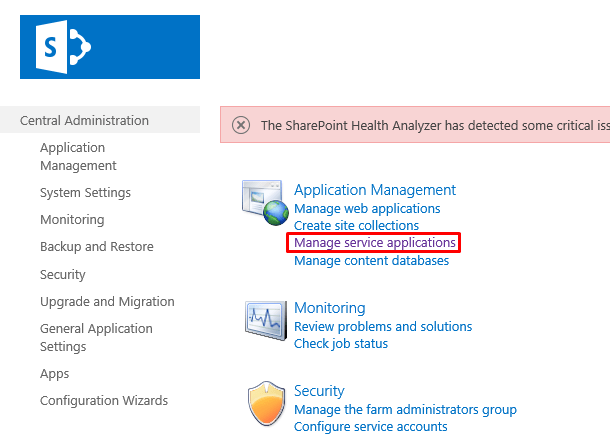Click Manage web applications link
610x443 pixels.
(x=367, y=208)
